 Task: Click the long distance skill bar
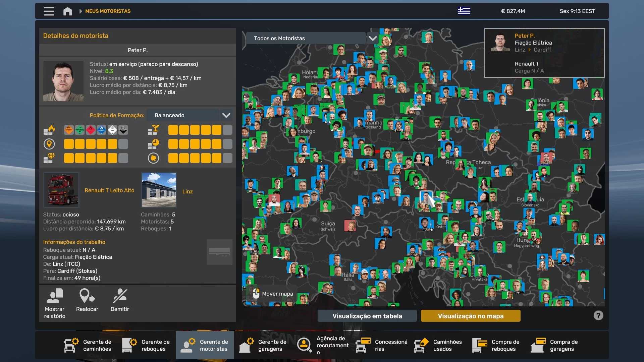point(96,144)
